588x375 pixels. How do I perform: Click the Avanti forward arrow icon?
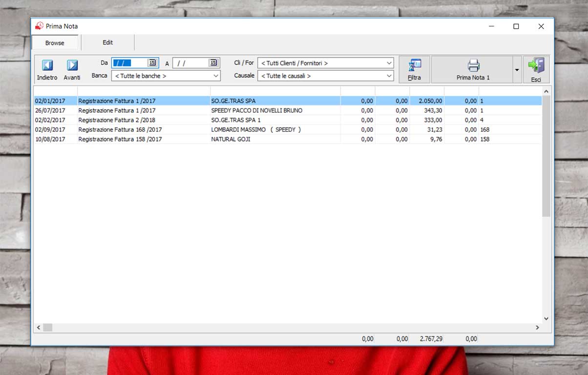(x=72, y=65)
